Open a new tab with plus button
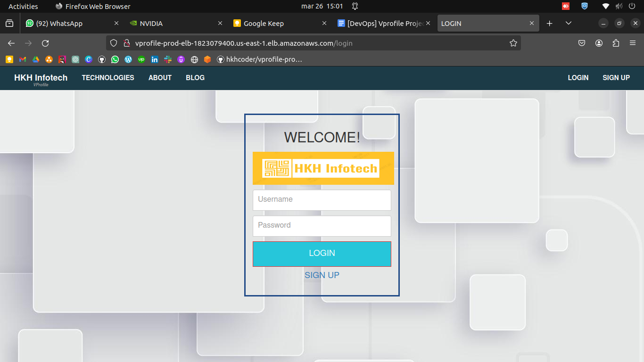The height and width of the screenshot is (362, 644). 549,23
